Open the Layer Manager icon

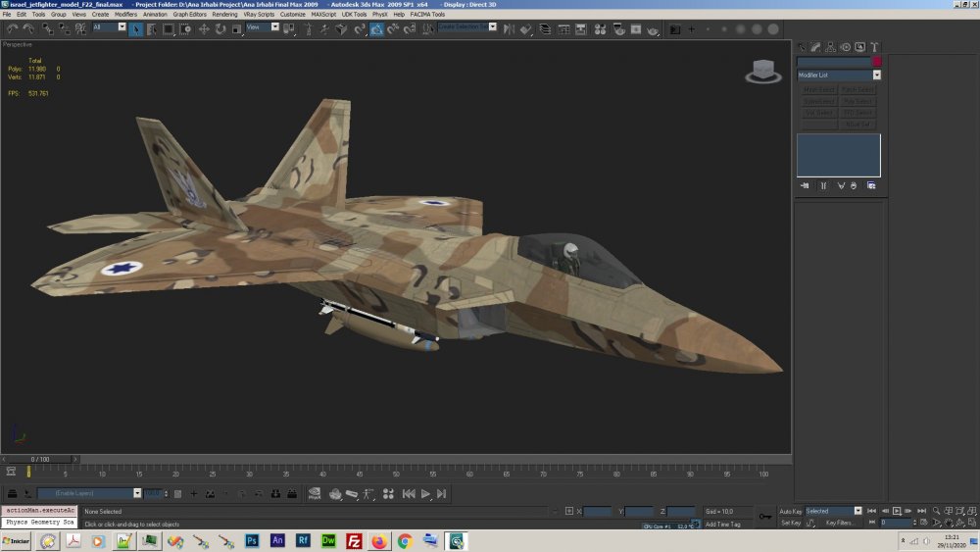point(545,28)
